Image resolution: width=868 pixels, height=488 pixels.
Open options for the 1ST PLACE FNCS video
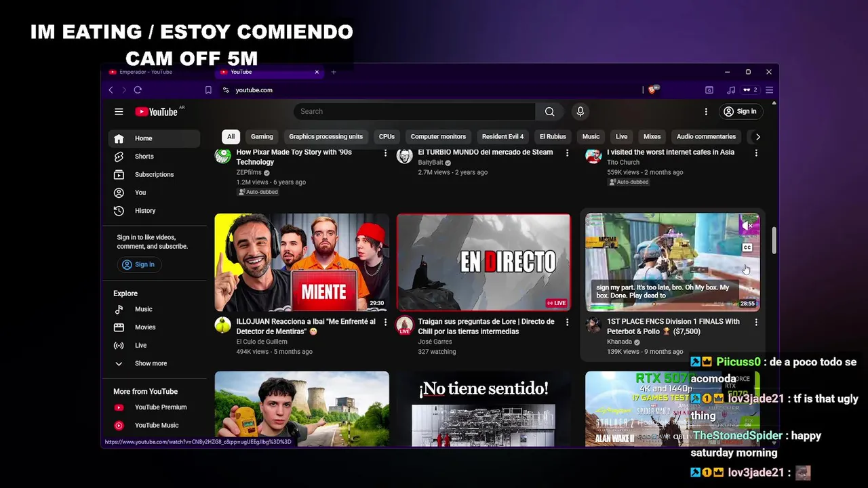click(756, 323)
